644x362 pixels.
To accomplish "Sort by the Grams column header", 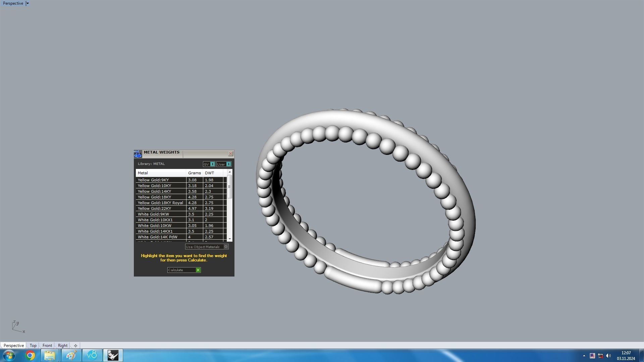I will point(194,173).
